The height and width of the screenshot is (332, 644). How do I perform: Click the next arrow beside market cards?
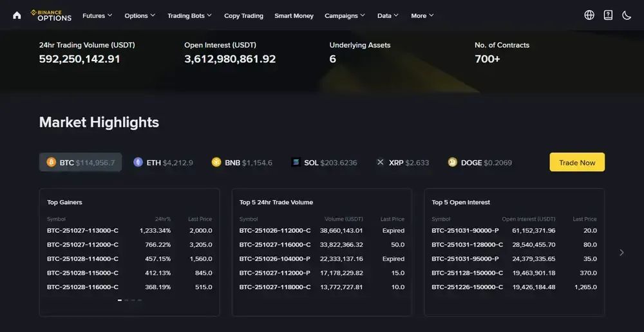(x=621, y=253)
